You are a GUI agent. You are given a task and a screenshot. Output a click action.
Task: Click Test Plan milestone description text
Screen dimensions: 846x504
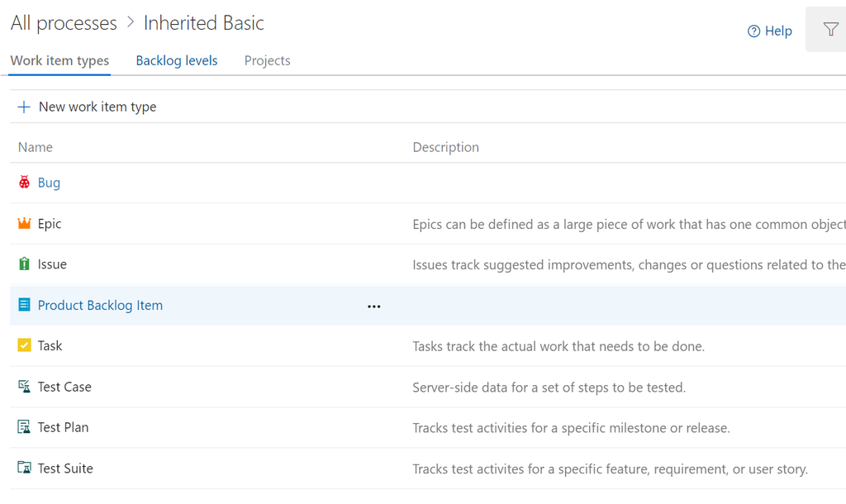572,428
